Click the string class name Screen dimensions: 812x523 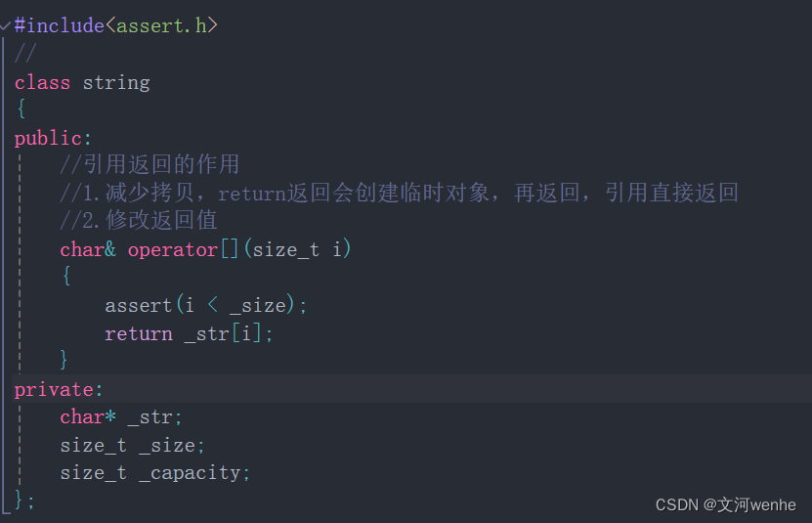point(116,82)
